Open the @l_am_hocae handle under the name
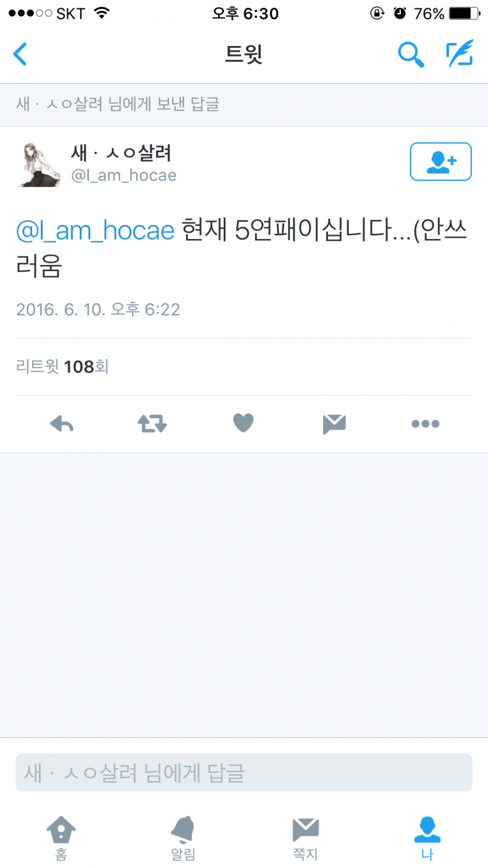The image size is (488, 868). point(123,175)
